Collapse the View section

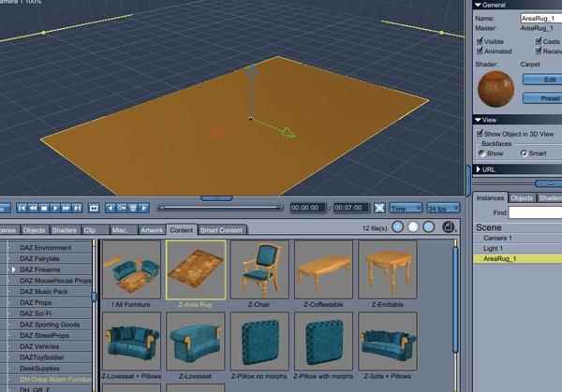pos(478,120)
